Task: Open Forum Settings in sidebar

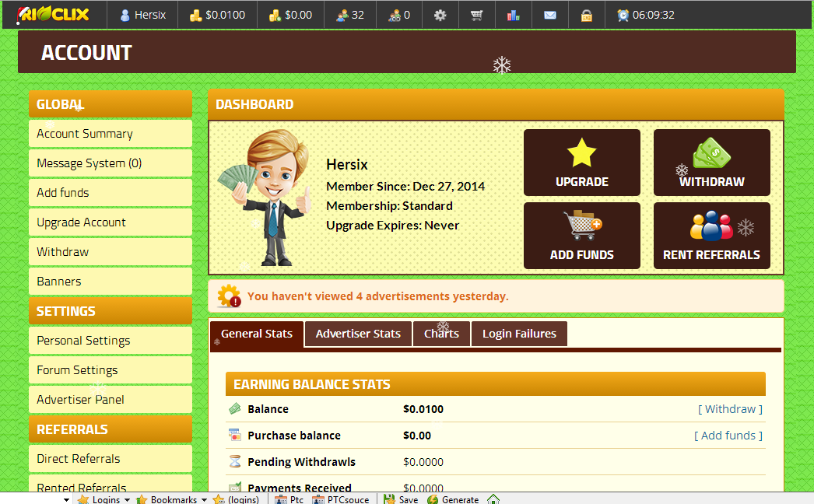Action: pos(111,370)
